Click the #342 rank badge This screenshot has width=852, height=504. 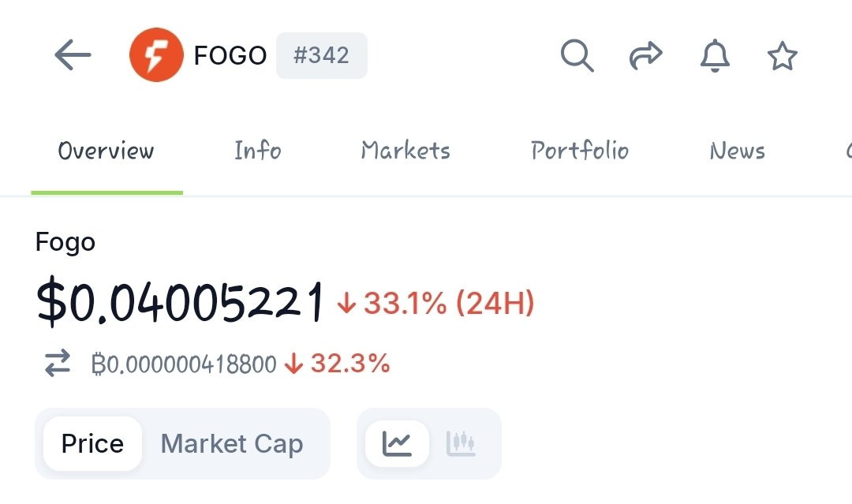click(x=321, y=55)
